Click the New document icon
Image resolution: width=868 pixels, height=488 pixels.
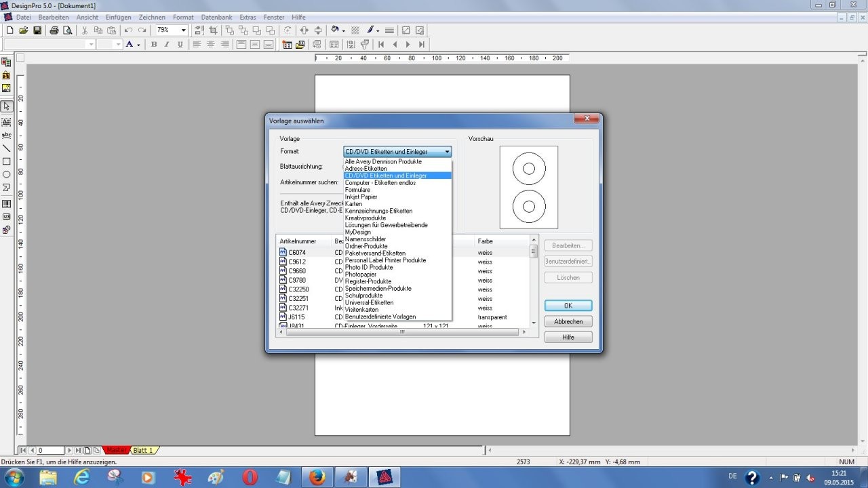9,30
